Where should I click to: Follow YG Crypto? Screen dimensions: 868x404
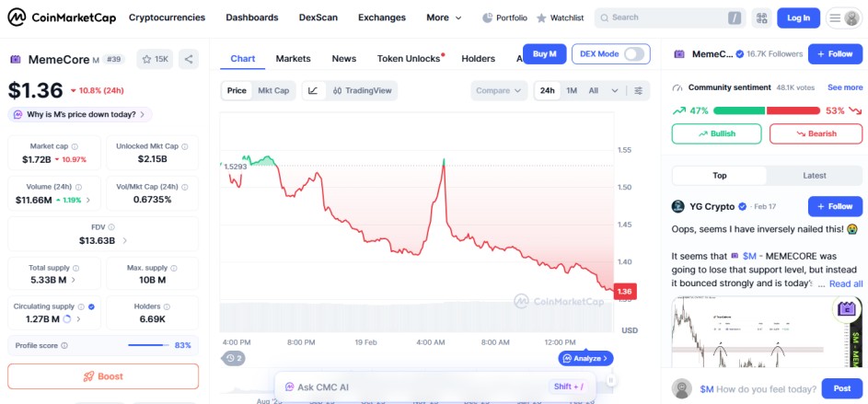click(x=836, y=206)
